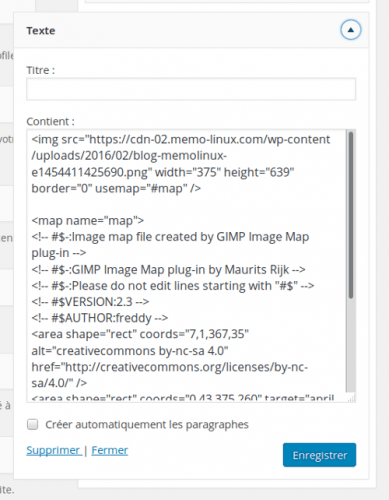Collapse the Texte widget using arrow icon
389x500 pixels.
(350, 30)
